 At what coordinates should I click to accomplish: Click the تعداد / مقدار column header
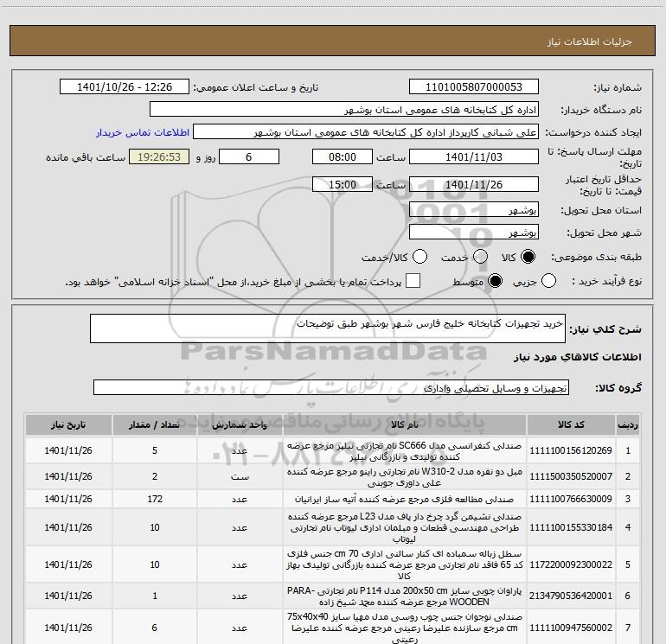(155, 425)
